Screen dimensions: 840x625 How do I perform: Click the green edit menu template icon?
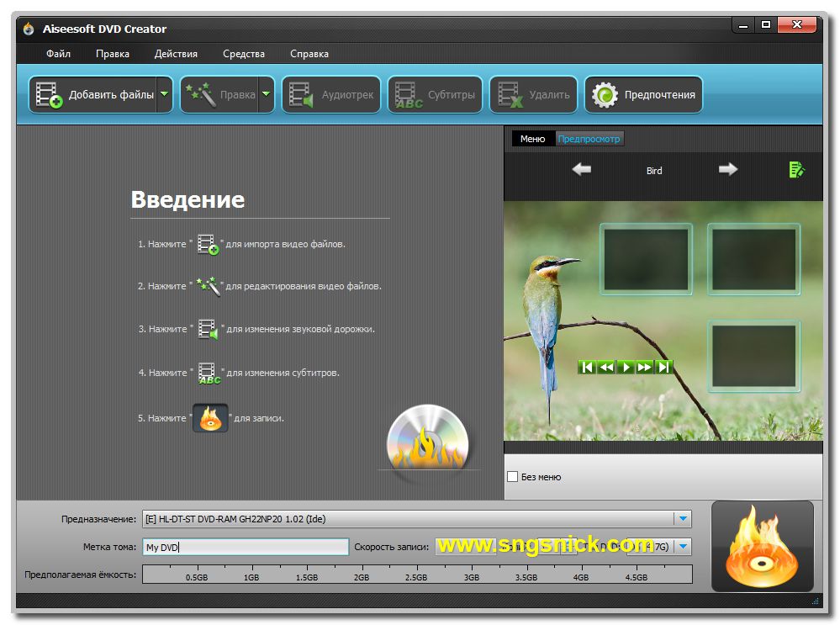click(796, 169)
